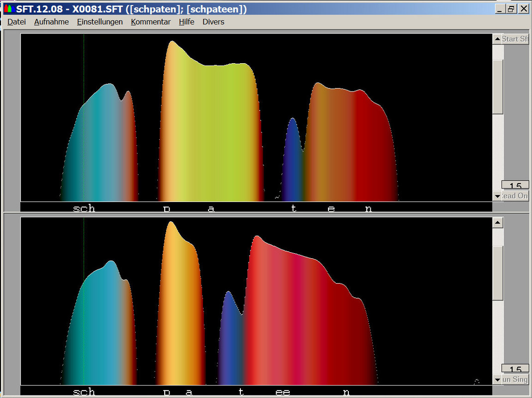Image resolution: width=532 pixels, height=398 pixels.
Task: Click the 'sch' label under lower spectrogram
Action: [x=84, y=392]
